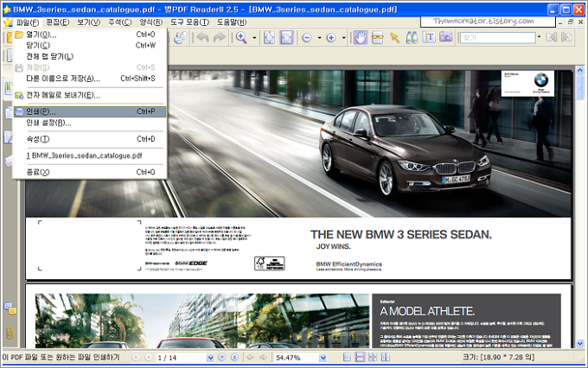Screen dimensions: 588x368
Task: Click the find text input field
Action: tap(497, 37)
